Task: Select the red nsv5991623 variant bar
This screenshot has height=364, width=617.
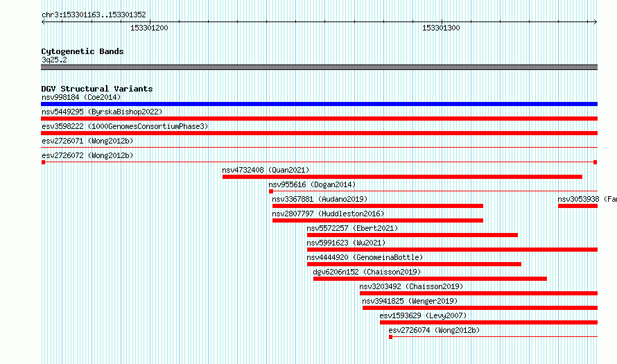Action: [x=452, y=250]
